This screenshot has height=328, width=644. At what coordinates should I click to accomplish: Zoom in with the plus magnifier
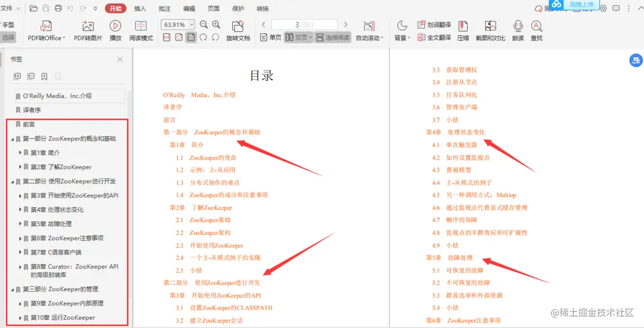click(216, 24)
